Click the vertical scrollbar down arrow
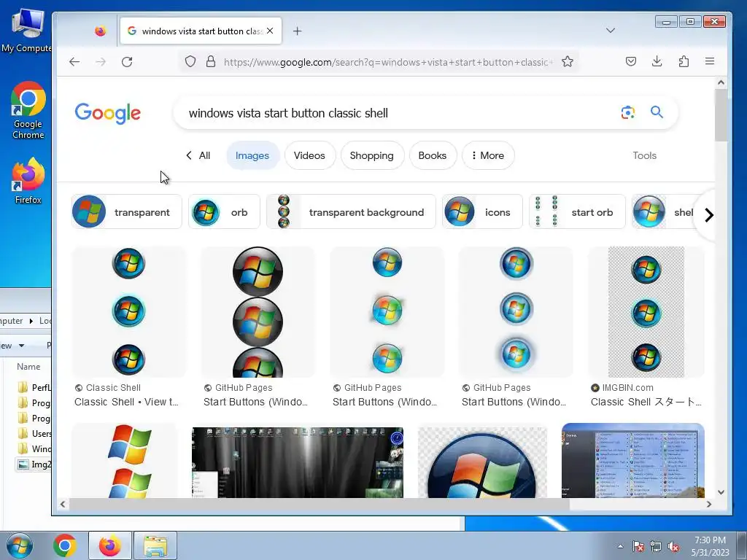Image resolution: width=747 pixels, height=560 pixels. pyautogui.click(x=721, y=492)
